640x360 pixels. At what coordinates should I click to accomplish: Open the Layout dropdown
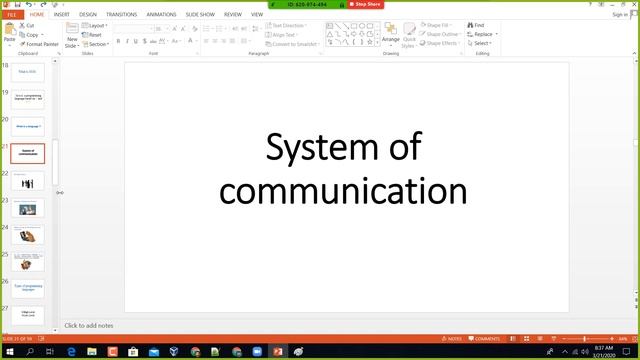[x=95, y=25]
